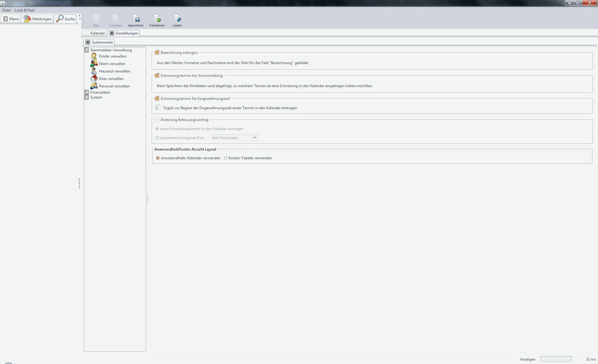Screen dimensions: 598x364
Task: Click the application icon in title bar
Action: tap(2, 3)
